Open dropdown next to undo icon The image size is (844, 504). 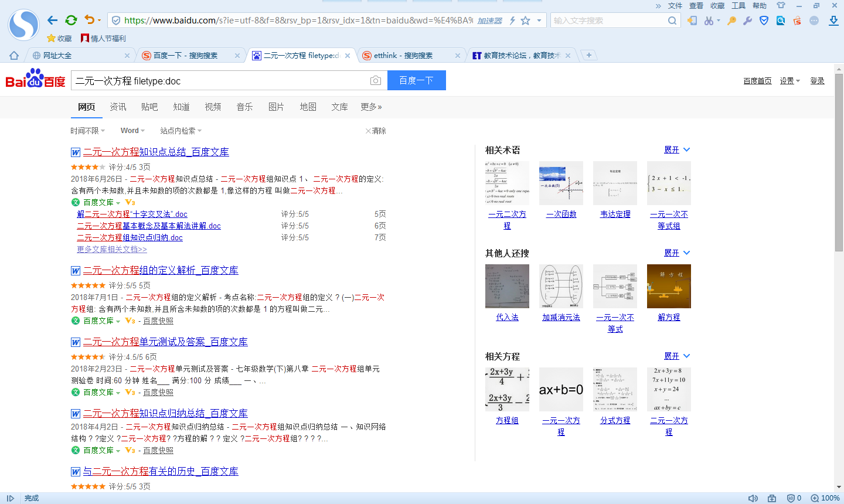(x=99, y=21)
